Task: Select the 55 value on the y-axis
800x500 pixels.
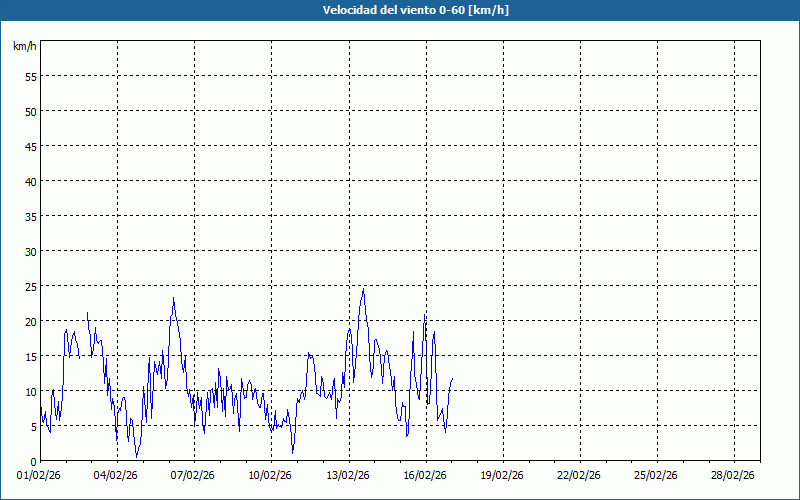Action: (x=30, y=76)
